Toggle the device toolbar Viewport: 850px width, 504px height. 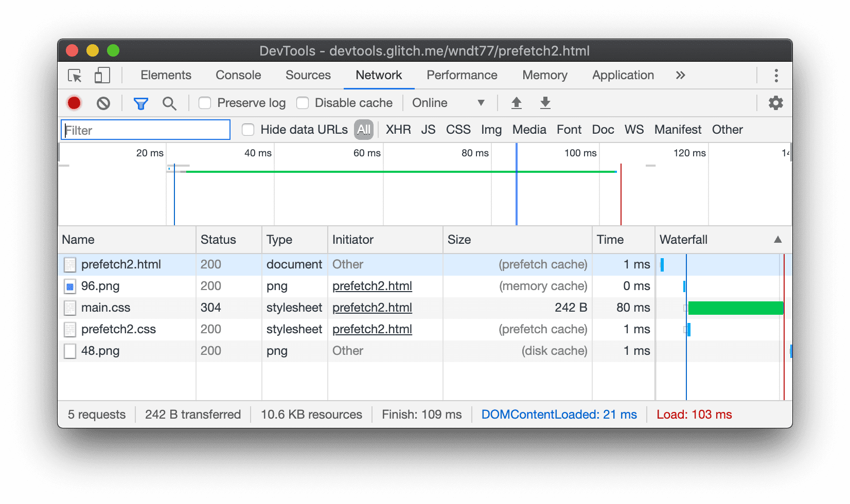point(102,75)
